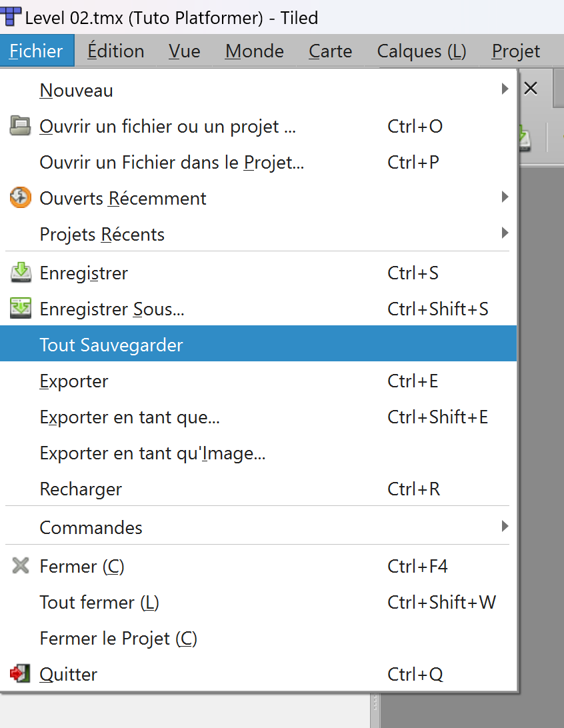Click the grey X icon beside Fermer
Screen dimensions: 564x728
tap(21, 566)
